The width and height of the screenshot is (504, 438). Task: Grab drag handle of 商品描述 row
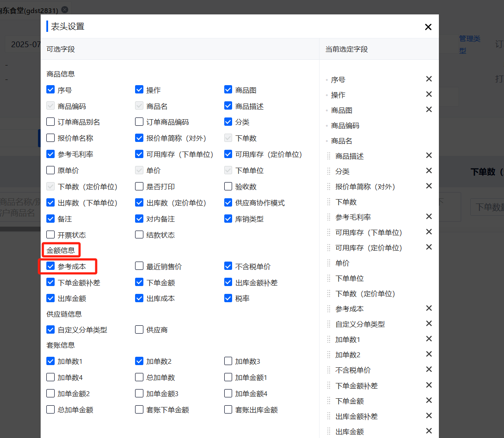click(329, 156)
